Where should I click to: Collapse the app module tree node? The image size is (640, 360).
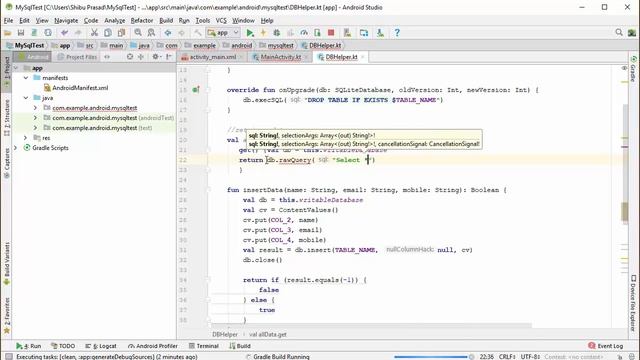pyautogui.click(x=16, y=68)
